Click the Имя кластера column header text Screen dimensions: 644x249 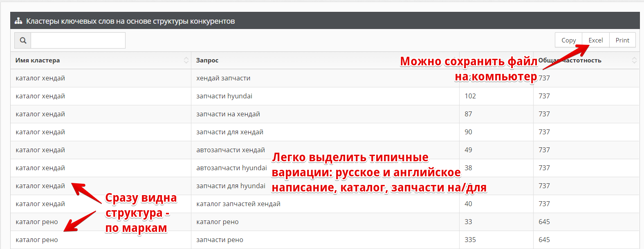38,60
